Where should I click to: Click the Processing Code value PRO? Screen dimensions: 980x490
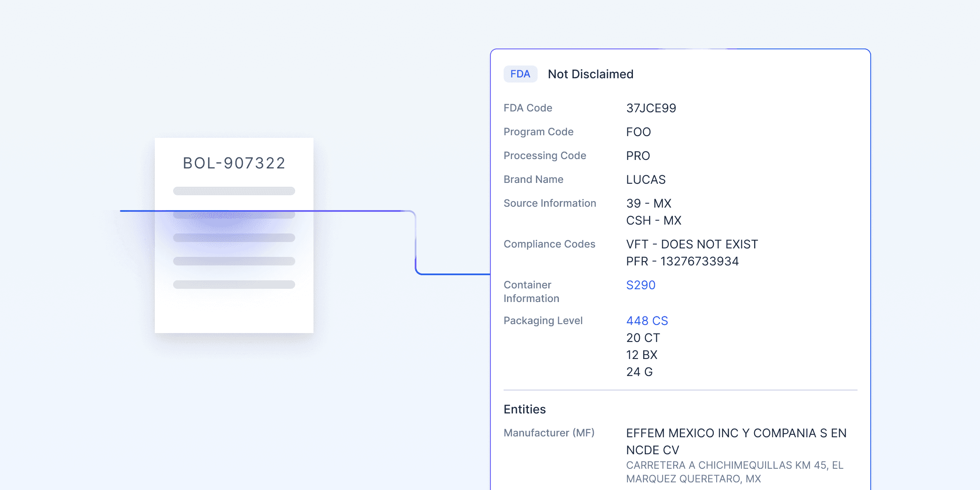638,156
